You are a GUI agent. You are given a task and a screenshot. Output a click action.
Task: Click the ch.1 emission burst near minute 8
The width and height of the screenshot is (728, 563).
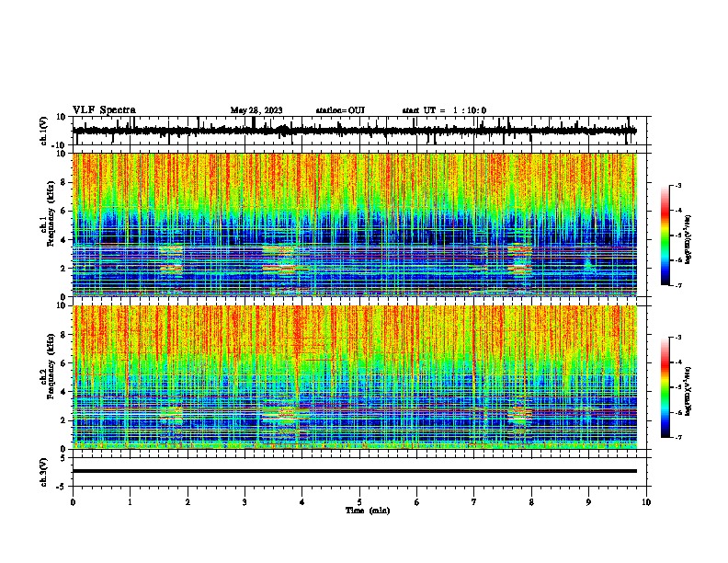(520, 260)
